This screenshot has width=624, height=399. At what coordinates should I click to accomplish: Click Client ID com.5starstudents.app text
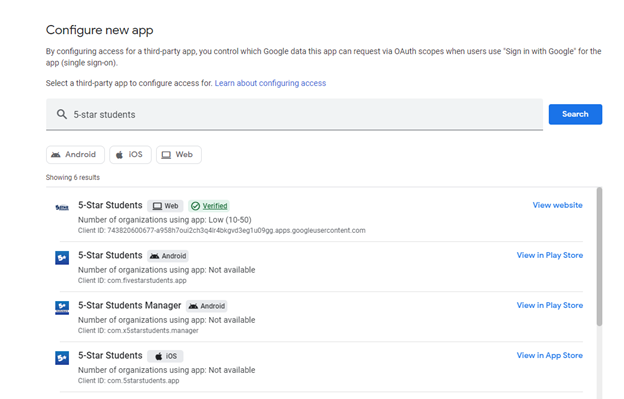click(x=129, y=381)
